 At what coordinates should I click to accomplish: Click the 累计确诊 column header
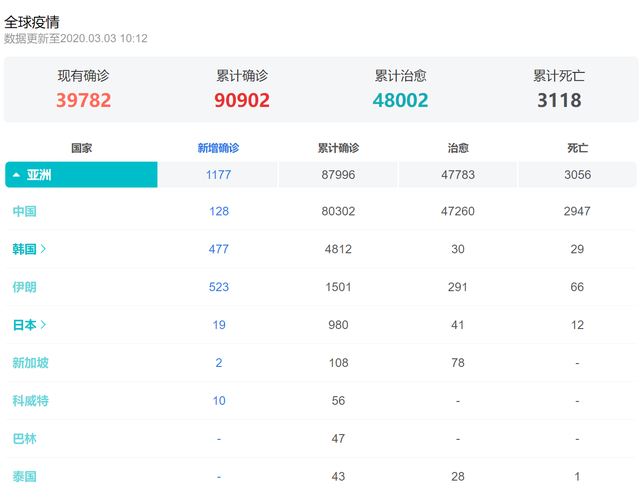tap(338, 148)
